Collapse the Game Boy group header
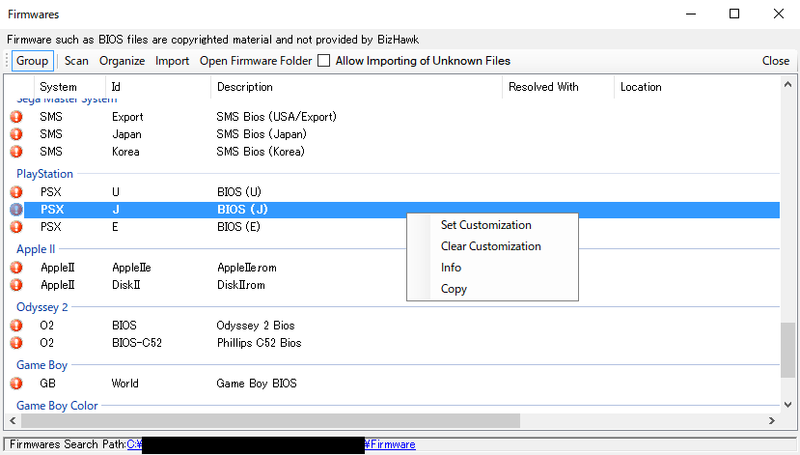800x455 pixels. click(42, 365)
